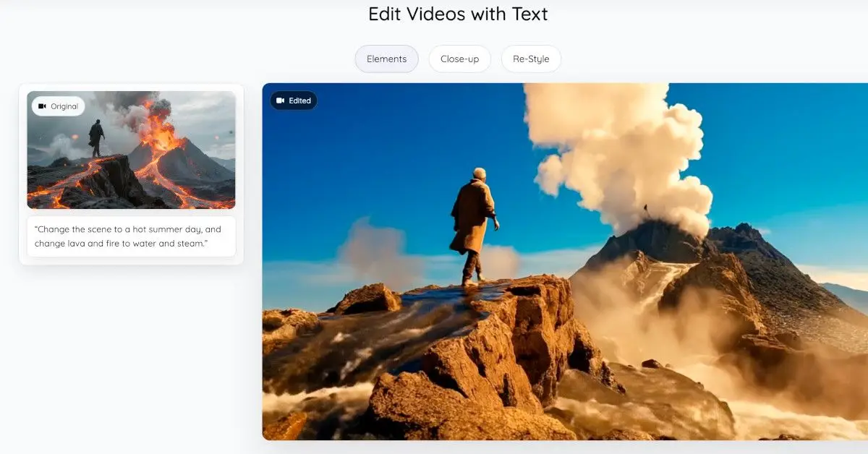The image size is (868, 454).
Task: Click the "Edit Videos with Text" heading
Action: point(458,14)
